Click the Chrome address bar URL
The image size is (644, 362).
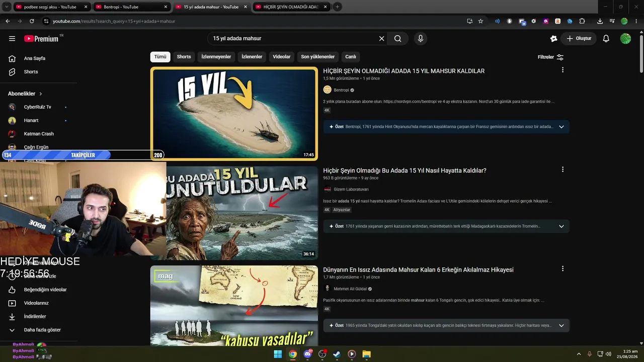click(x=114, y=21)
